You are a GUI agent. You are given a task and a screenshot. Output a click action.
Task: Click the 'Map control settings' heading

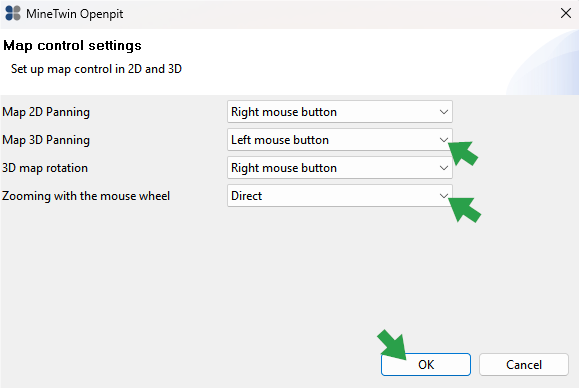[72, 46]
